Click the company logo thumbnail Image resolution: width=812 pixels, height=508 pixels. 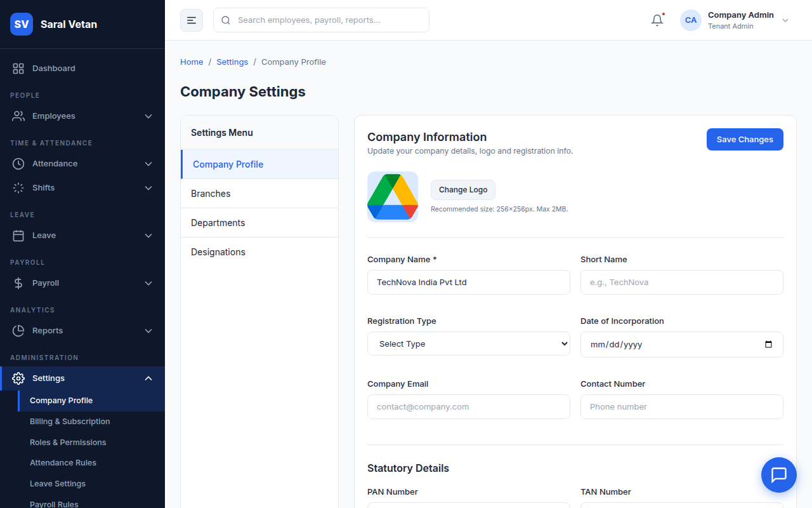click(393, 197)
